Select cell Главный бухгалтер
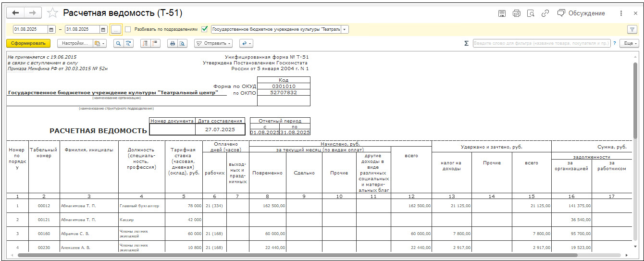This screenshot has width=644, height=261. (x=142, y=206)
